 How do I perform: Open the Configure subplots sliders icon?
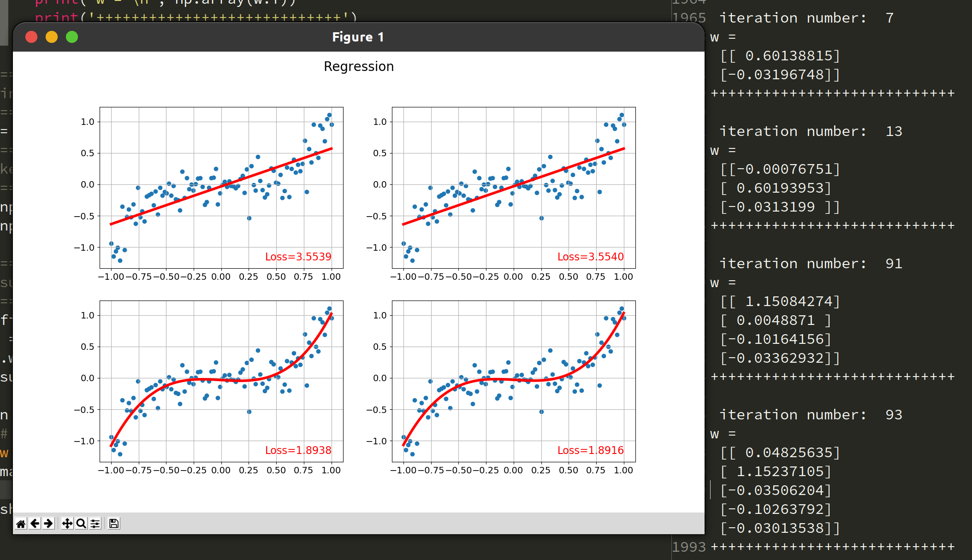point(95,524)
